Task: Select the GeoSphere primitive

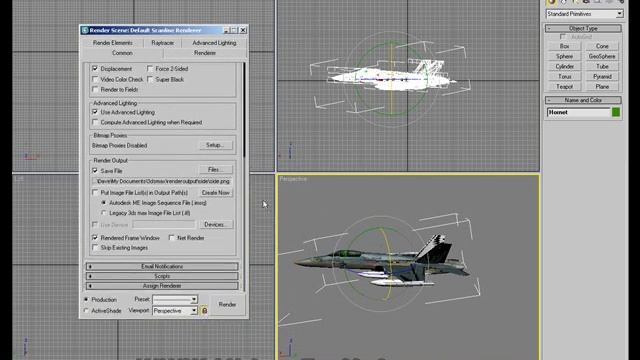Action: (x=602, y=56)
